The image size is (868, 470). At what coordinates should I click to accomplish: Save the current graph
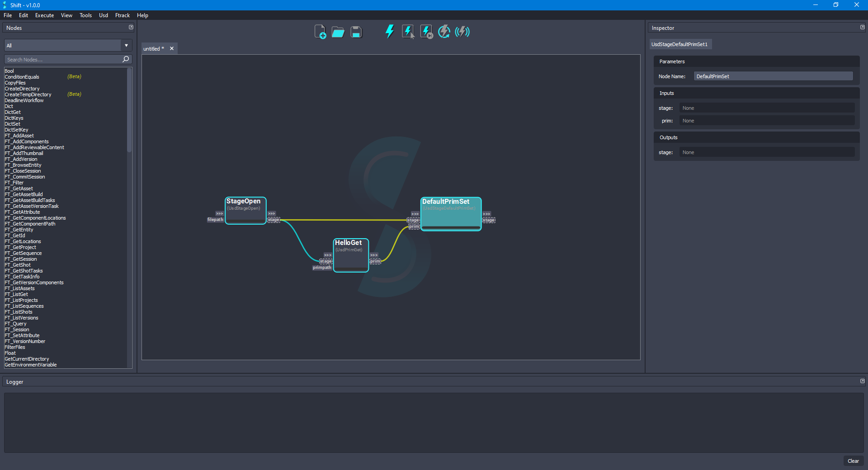pos(356,32)
